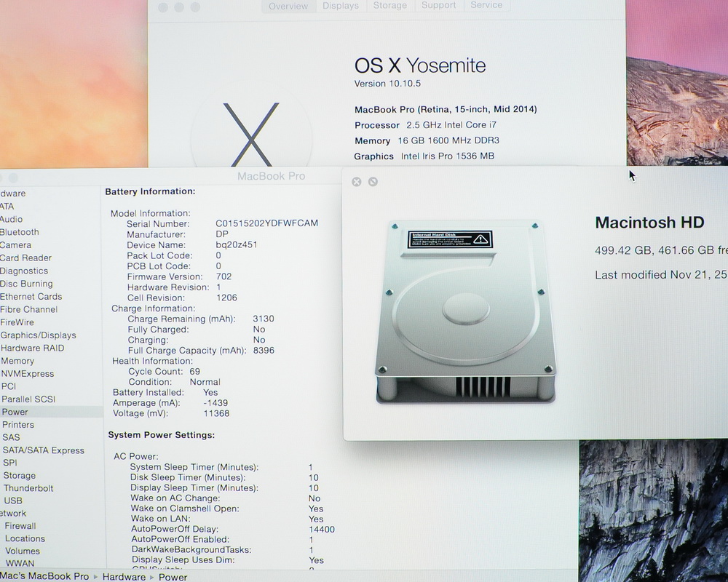This screenshot has width=728, height=582.
Task: Click the AutoPowerOff Delay value 14400
Action: [322, 530]
